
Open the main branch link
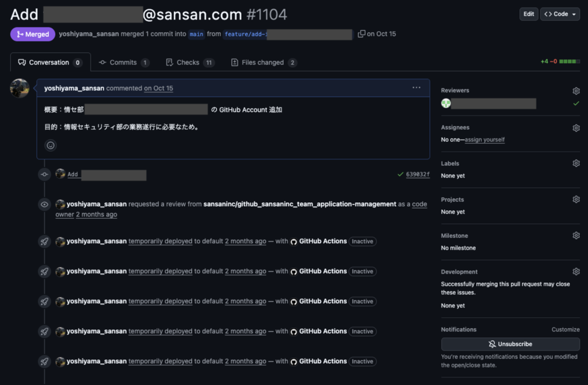click(x=196, y=34)
